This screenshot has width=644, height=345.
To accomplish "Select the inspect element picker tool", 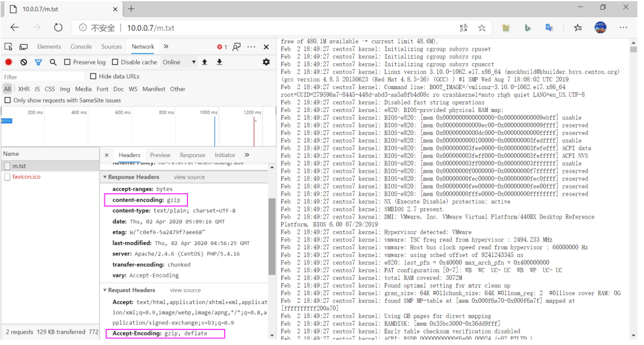I will [8, 47].
